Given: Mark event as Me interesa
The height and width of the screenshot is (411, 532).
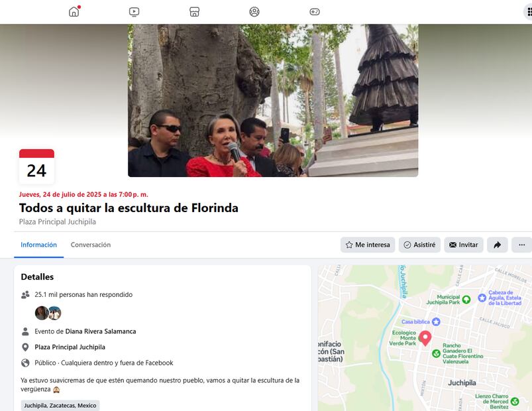Looking at the screenshot, I should 368,245.
